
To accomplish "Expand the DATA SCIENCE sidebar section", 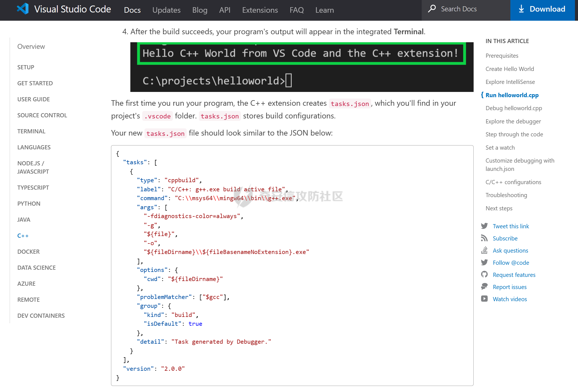I will tap(36, 268).
